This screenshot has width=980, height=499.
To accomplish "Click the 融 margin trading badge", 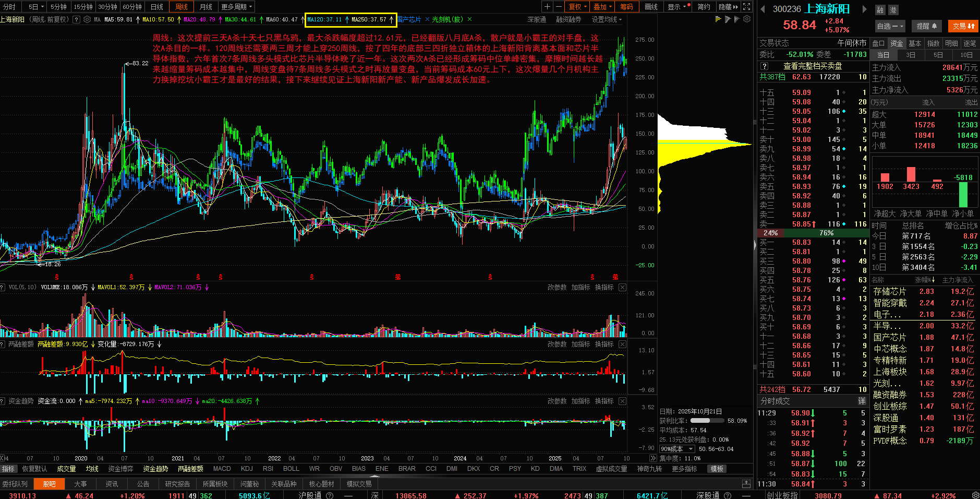I will pos(880,9).
